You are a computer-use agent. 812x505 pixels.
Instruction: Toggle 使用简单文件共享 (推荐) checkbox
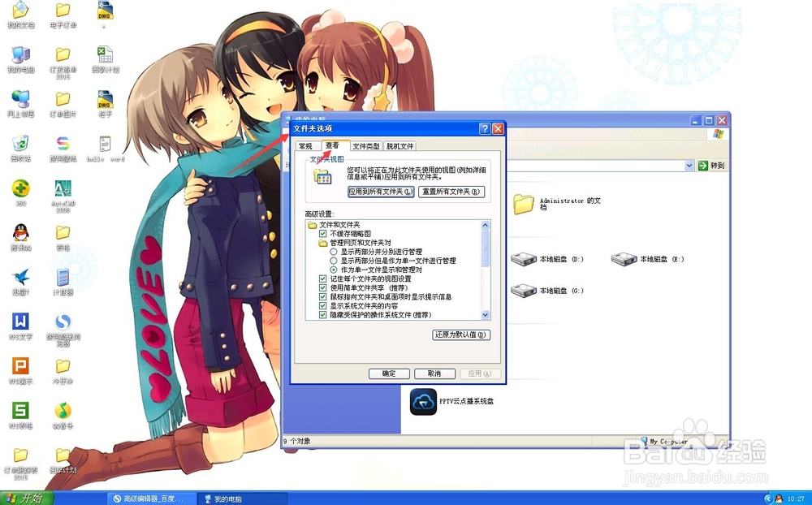pos(323,287)
